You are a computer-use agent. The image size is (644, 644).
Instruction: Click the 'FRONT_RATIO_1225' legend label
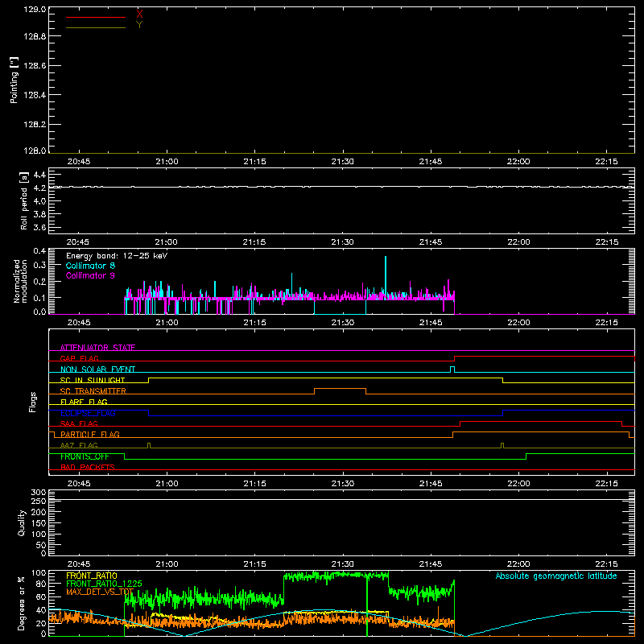(x=105, y=584)
